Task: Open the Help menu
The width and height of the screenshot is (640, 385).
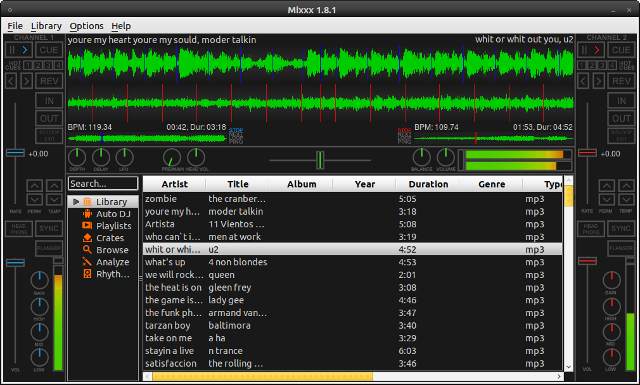Action: (121, 26)
